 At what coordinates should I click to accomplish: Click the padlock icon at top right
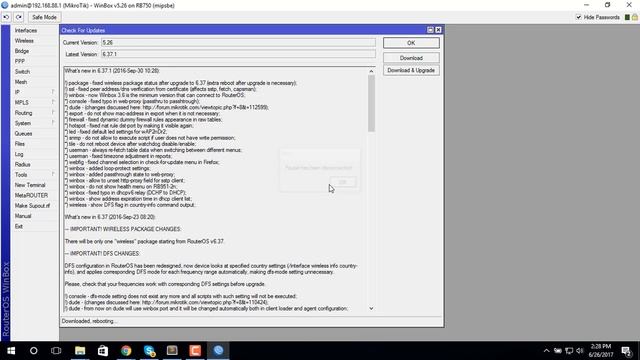point(635,17)
